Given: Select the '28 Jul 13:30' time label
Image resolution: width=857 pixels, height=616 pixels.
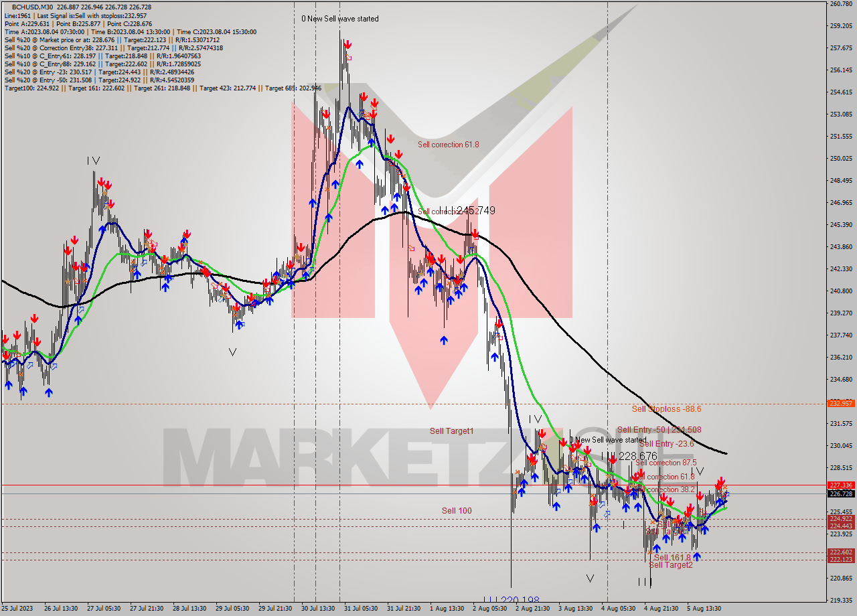Looking at the screenshot, I should coord(189,609).
